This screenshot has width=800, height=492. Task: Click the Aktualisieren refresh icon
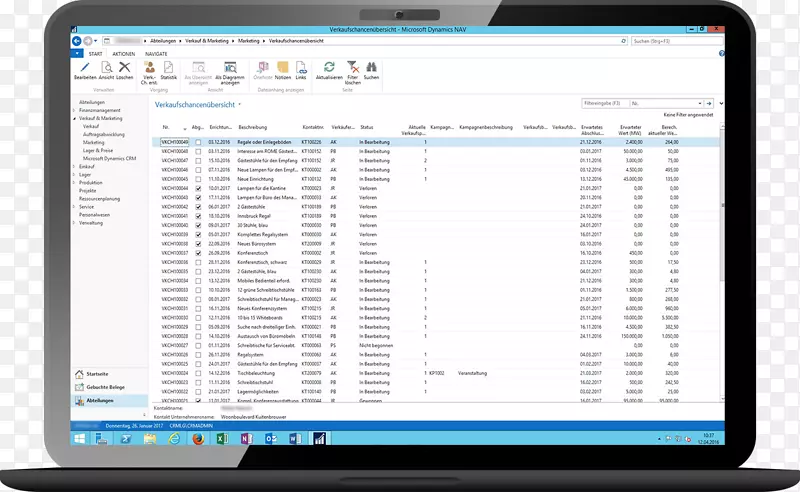click(329, 67)
